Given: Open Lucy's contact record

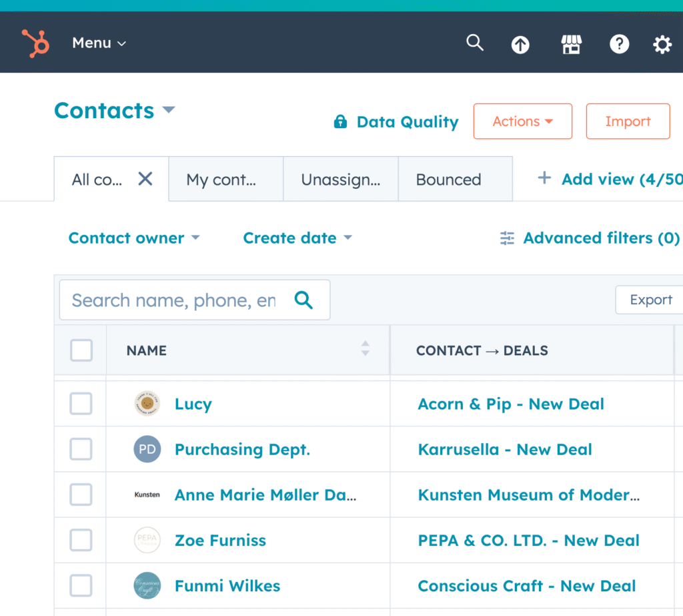Looking at the screenshot, I should point(193,404).
